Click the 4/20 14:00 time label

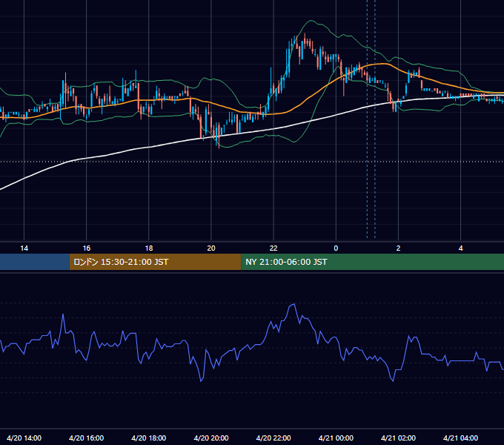pos(24,438)
